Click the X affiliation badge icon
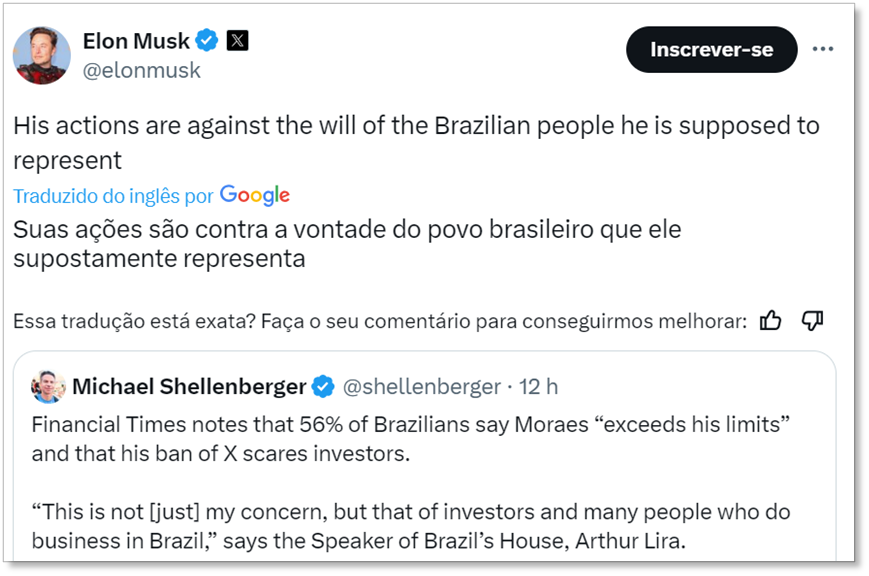 (x=237, y=41)
